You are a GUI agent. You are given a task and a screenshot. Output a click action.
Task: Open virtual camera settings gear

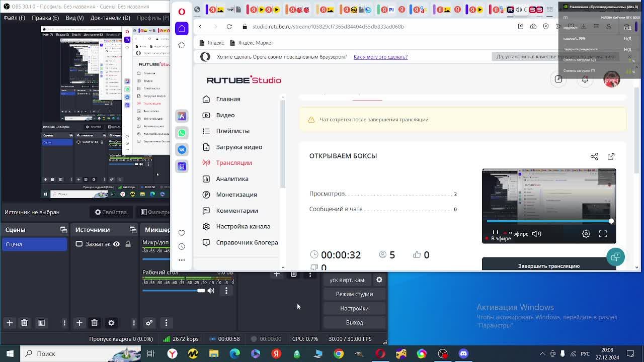click(379, 280)
